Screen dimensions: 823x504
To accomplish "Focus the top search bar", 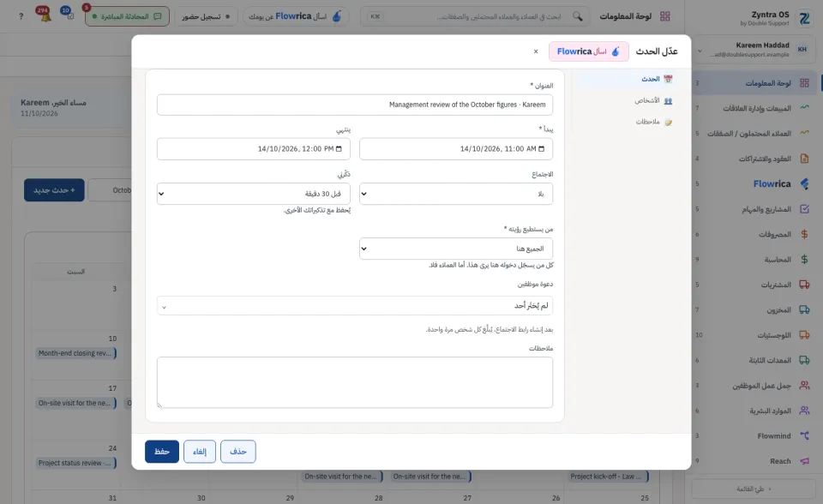I will pos(474,16).
